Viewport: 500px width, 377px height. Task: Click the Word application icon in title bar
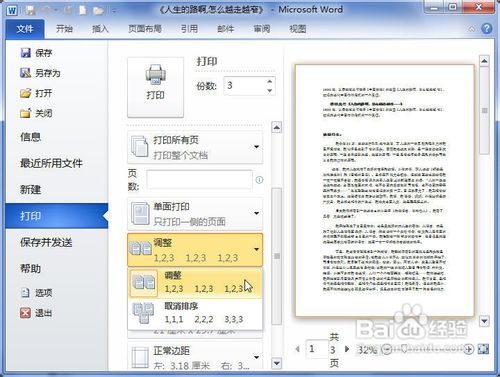coord(12,11)
